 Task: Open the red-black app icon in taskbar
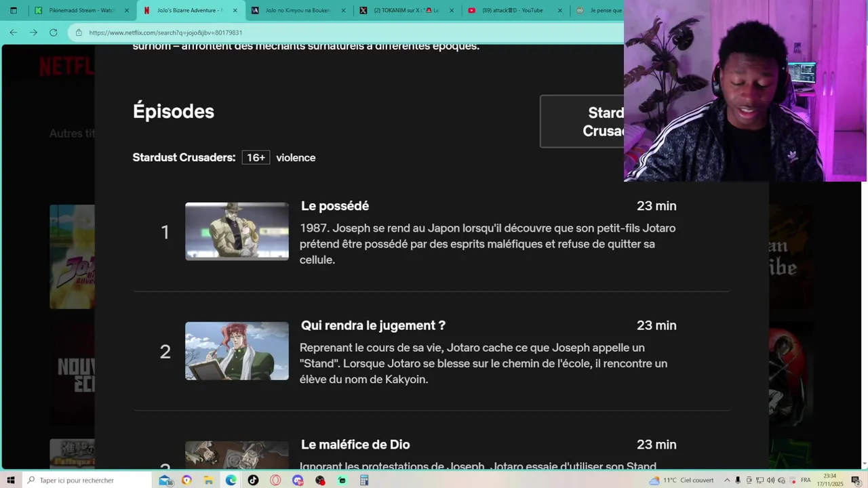(320, 480)
